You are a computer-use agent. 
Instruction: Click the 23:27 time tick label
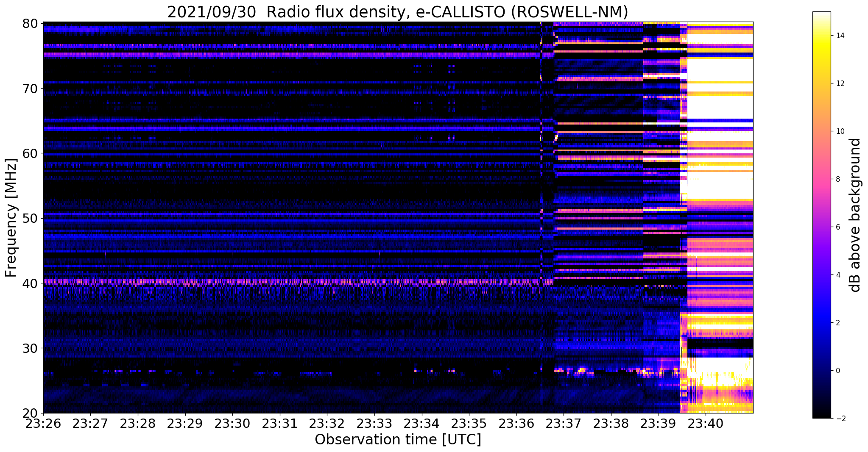(90, 424)
